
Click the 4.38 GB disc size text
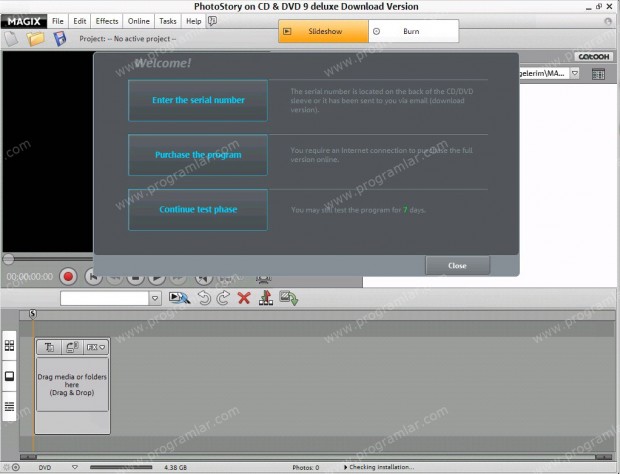tap(176, 468)
